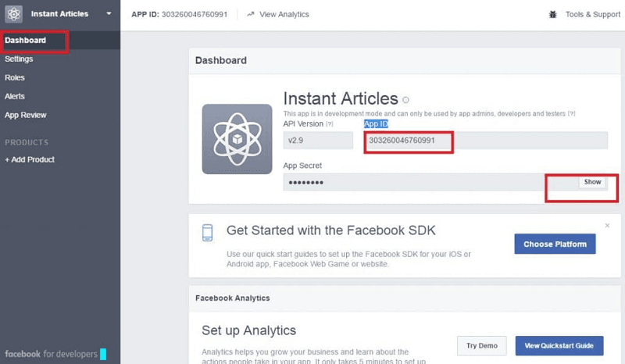Open Roles in the sidebar

pos(15,77)
